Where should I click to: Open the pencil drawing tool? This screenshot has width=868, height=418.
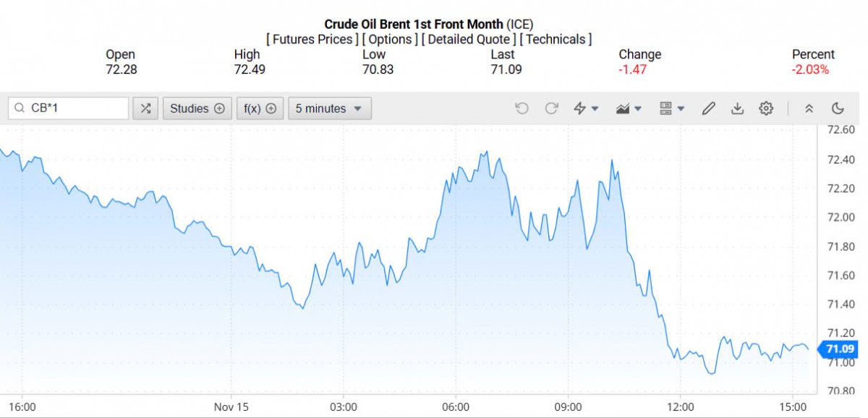708,108
